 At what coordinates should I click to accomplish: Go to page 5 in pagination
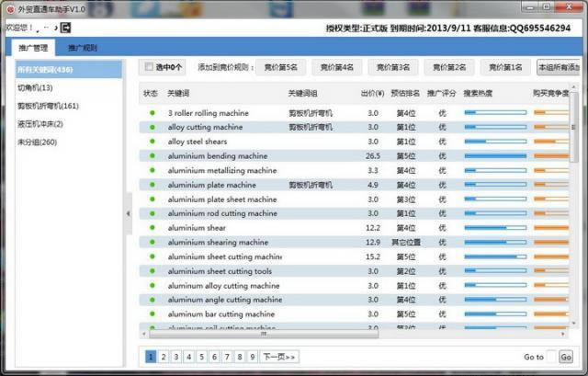201,357
